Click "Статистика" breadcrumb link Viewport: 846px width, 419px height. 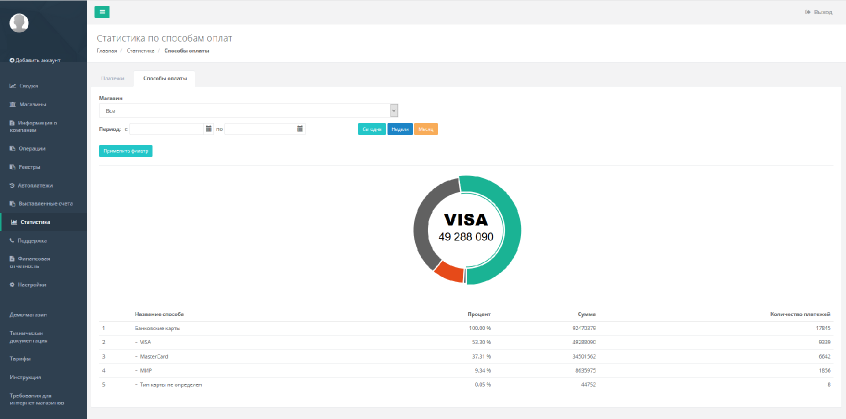140,51
